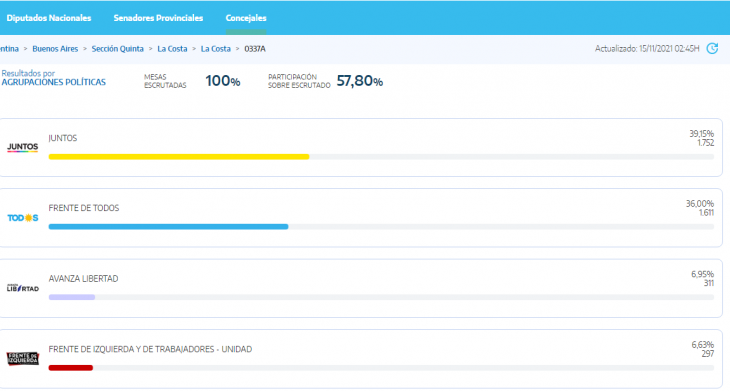Select the 0337A breadcrumb item

(x=255, y=49)
